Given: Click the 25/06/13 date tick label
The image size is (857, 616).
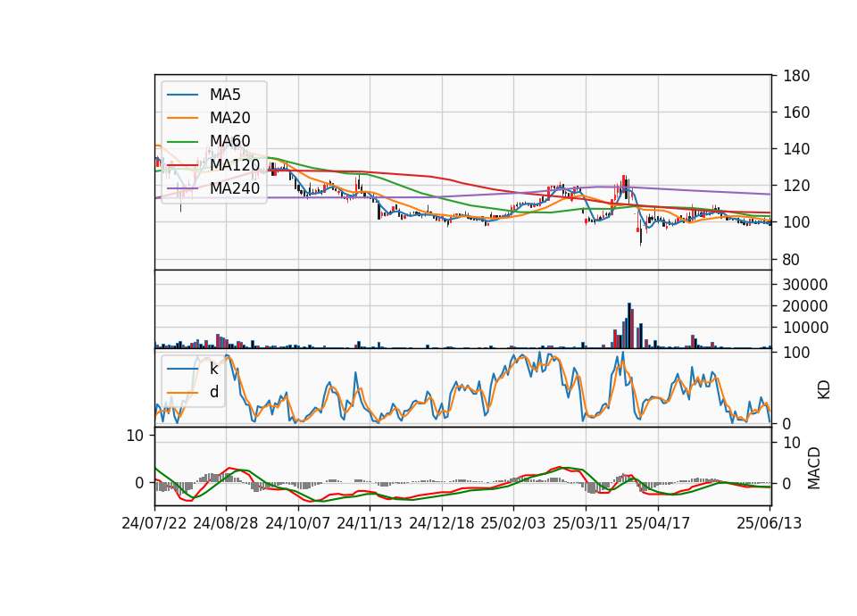Looking at the screenshot, I should [x=770, y=523].
